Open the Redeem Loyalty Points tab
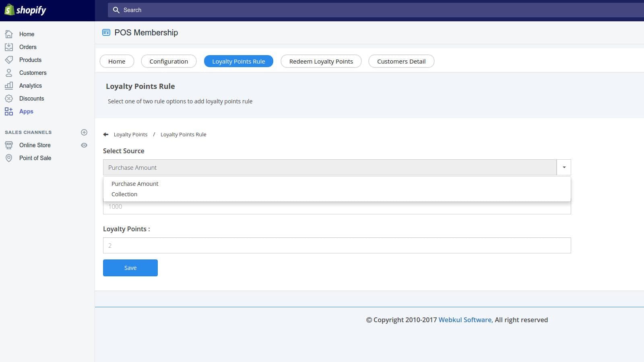644x362 pixels. 321,62
